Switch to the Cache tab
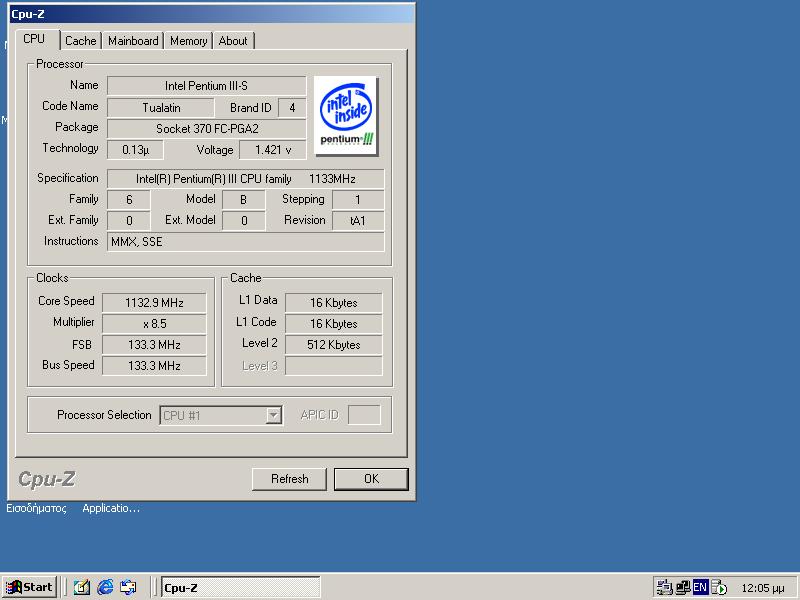The height and width of the screenshot is (600, 800). (81, 41)
